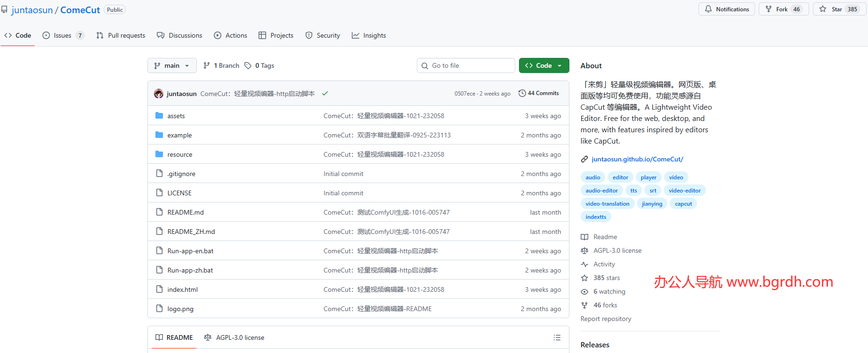Image resolution: width=868 pixels, height=353 pixels.
Task: Click the star icon to star ComeCut
Action: (823, 9)
